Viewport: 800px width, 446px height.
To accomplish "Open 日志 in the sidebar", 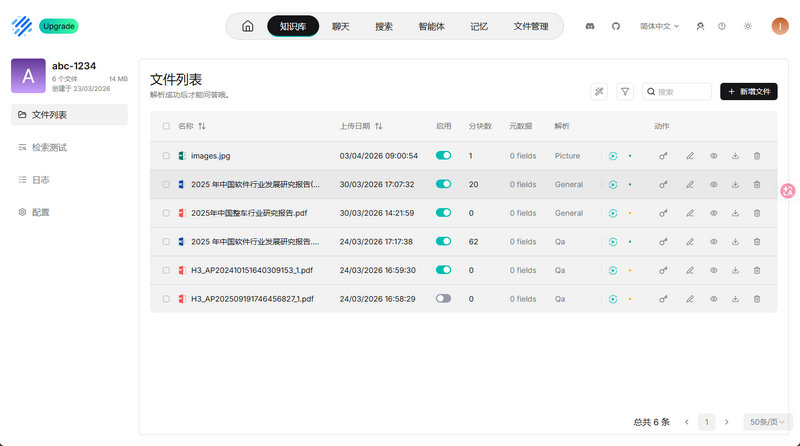I will pyautogui.click(x=69, y=180).
